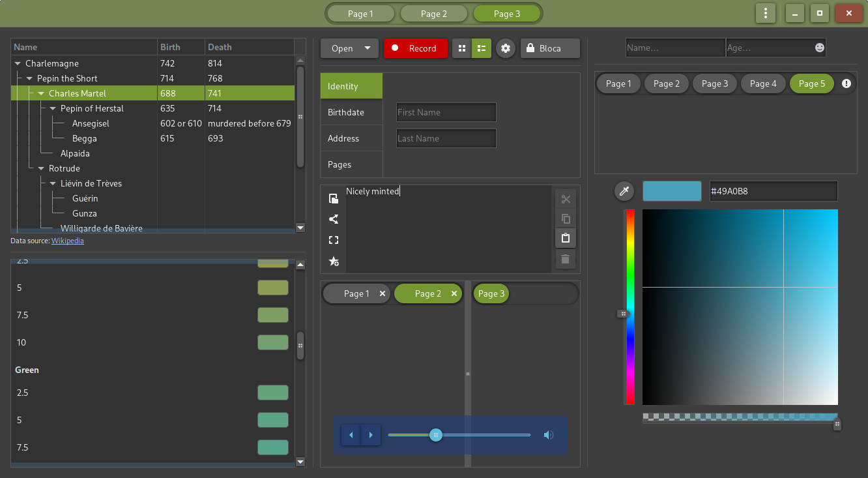This screenshot has height=478, width=868.
Task: Switch to the Address sidebar tab
Action: pos(351,138)
